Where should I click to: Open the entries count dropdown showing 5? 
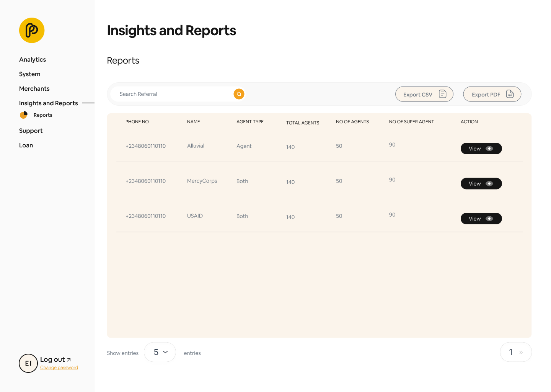tap(160, 352)
